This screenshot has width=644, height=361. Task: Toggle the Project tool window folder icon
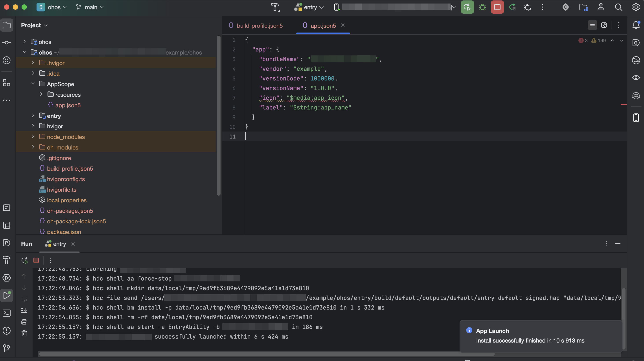tap(7, 25)
